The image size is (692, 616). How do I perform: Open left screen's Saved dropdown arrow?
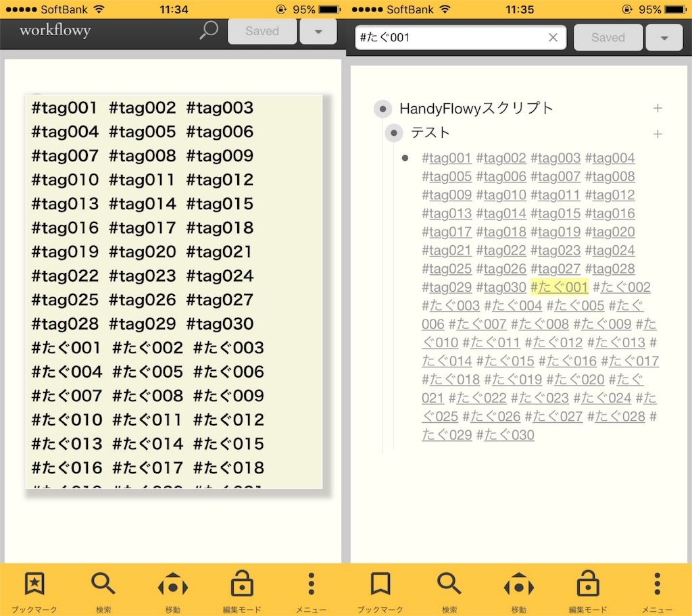[x=318, y=31]
